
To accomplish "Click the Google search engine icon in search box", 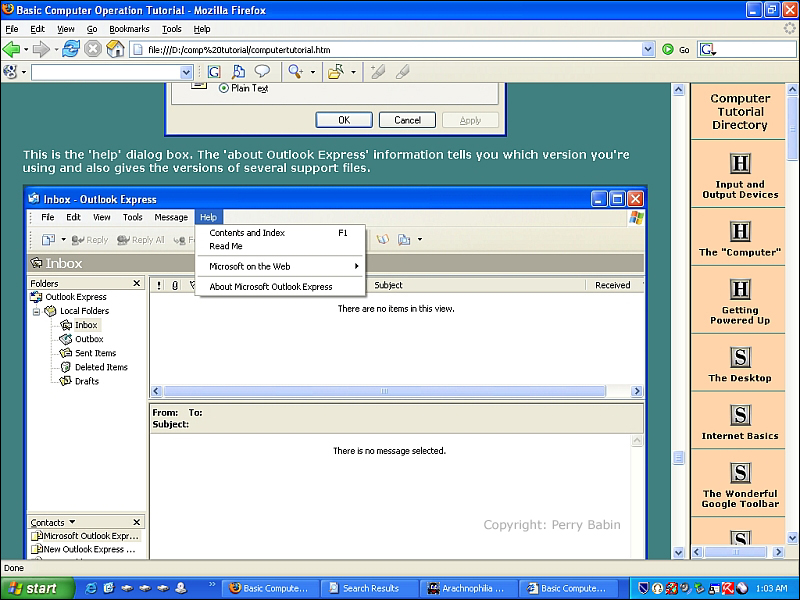I will point(707,49).
